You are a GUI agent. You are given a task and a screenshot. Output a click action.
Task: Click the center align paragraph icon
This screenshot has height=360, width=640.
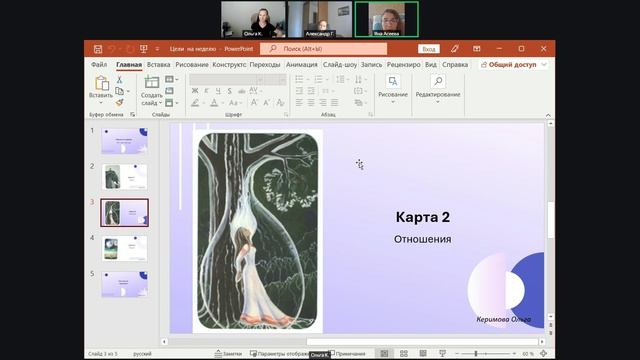pos(311,102)
